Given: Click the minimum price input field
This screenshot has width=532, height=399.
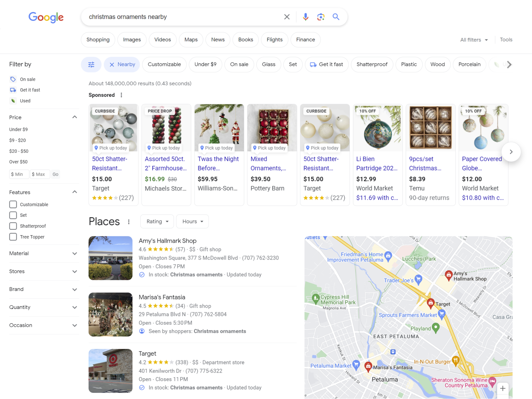Looking at the screenshot, I should pos(19,174).
